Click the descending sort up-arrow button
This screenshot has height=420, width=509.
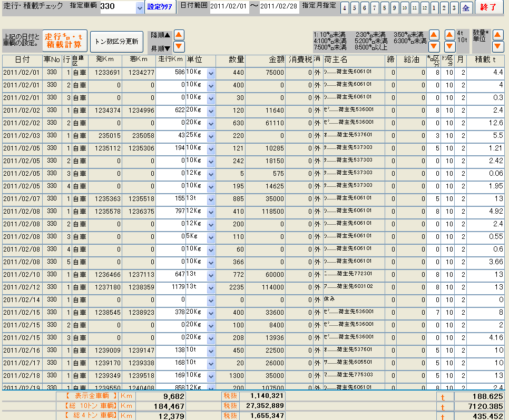179,35
